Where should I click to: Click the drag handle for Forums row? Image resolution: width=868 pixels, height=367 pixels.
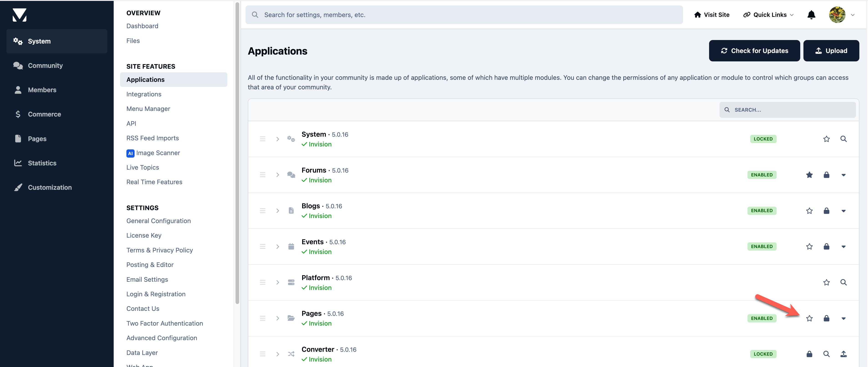pyautogui.click(x=263, y=175)
